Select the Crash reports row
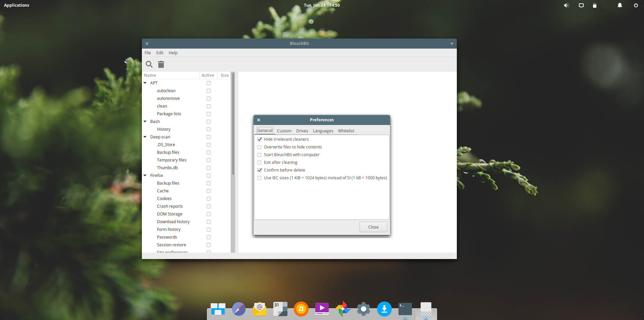The width and height of the screenshot is (644, 320). [x=186, y=206]
